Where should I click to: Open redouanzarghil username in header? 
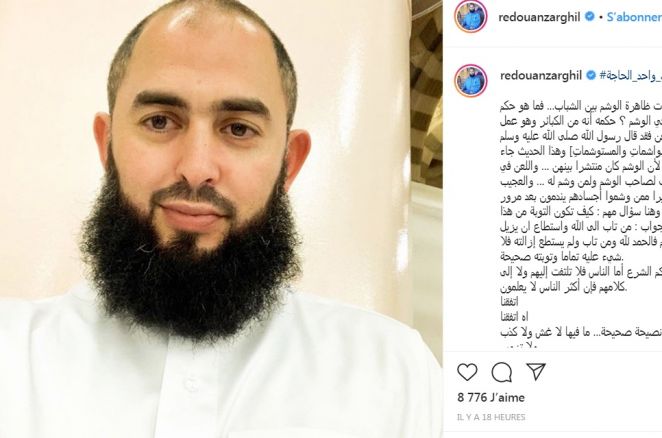coord(540,17)
